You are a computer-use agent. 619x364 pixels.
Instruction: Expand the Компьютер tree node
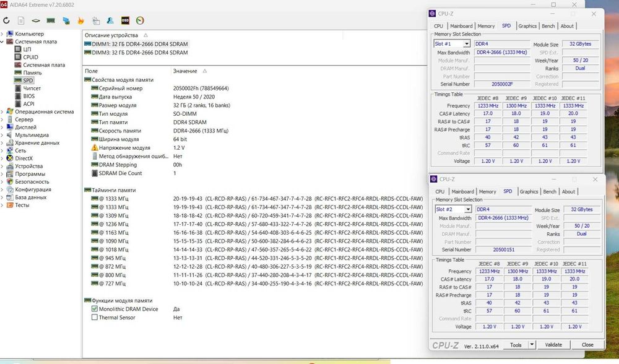(x=2, y=34)
